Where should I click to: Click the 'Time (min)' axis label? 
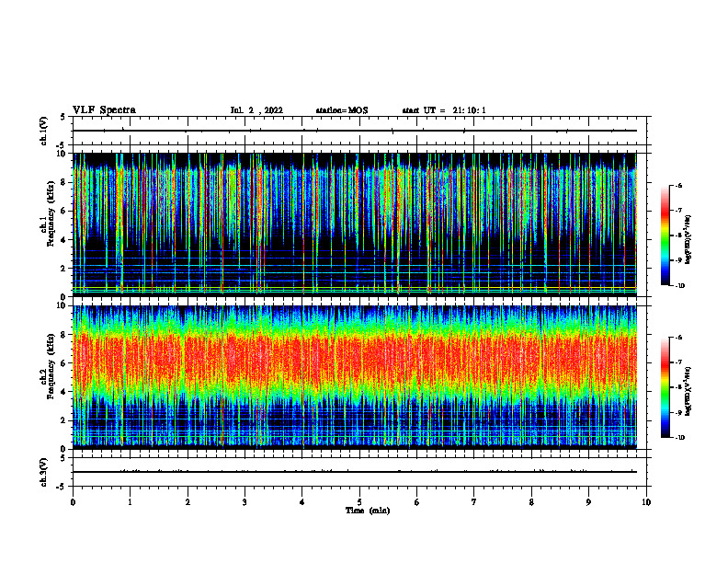coord(368,511)
